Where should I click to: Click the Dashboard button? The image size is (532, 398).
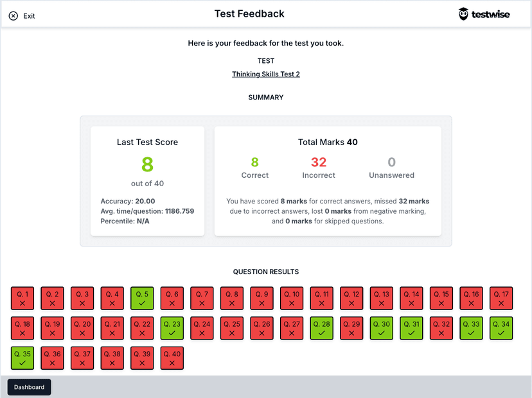(29, 387)
